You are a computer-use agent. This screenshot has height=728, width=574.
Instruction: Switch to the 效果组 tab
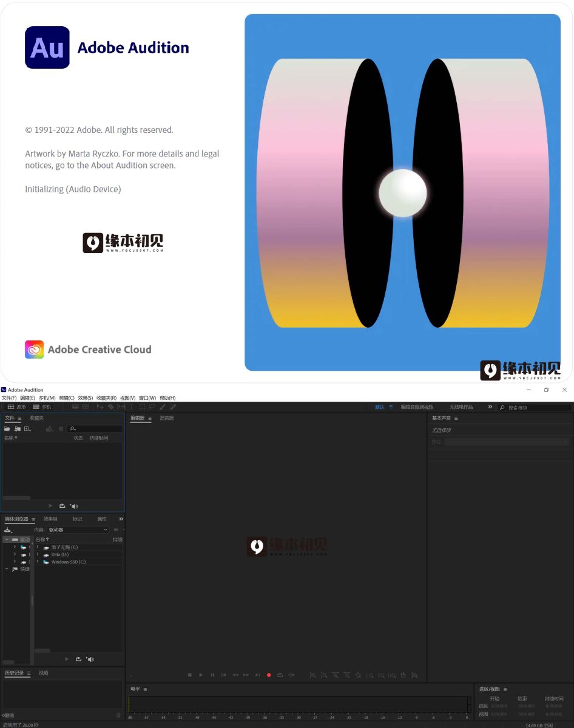coord(50,519)
